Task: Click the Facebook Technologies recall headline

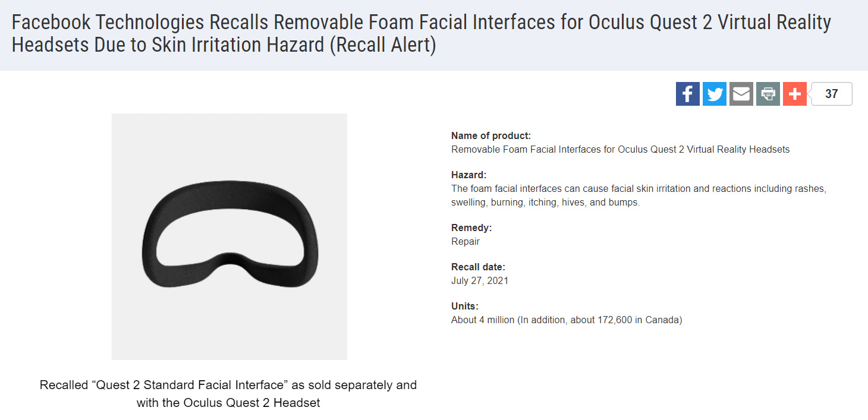Action: point(421,34)
